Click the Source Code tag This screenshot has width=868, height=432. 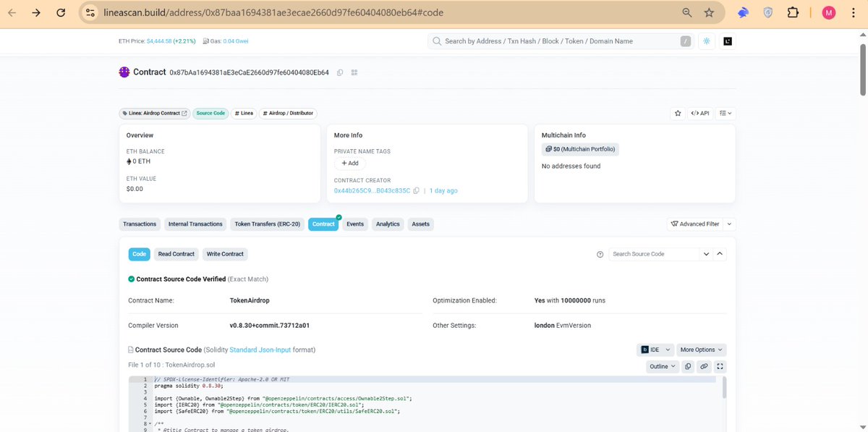210,114
